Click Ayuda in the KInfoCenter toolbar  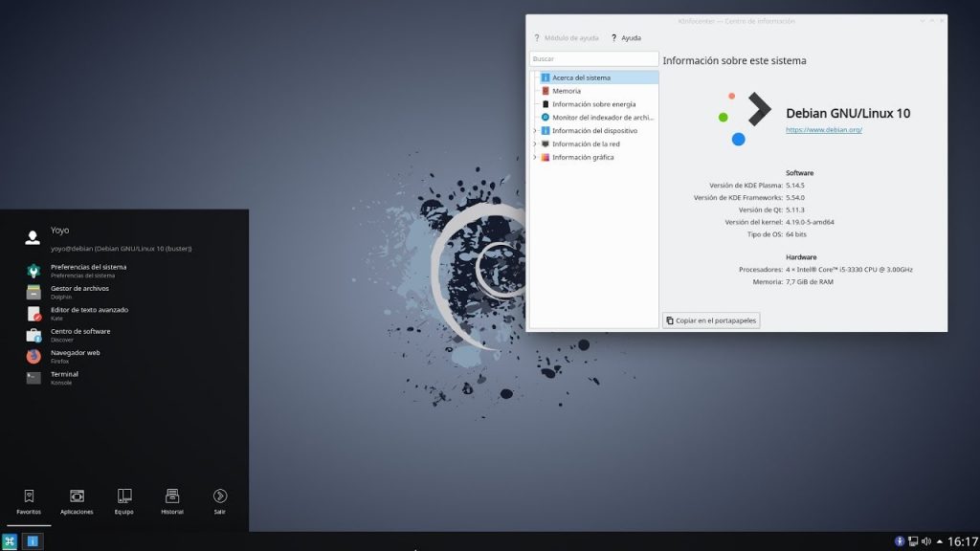point(626,38)
